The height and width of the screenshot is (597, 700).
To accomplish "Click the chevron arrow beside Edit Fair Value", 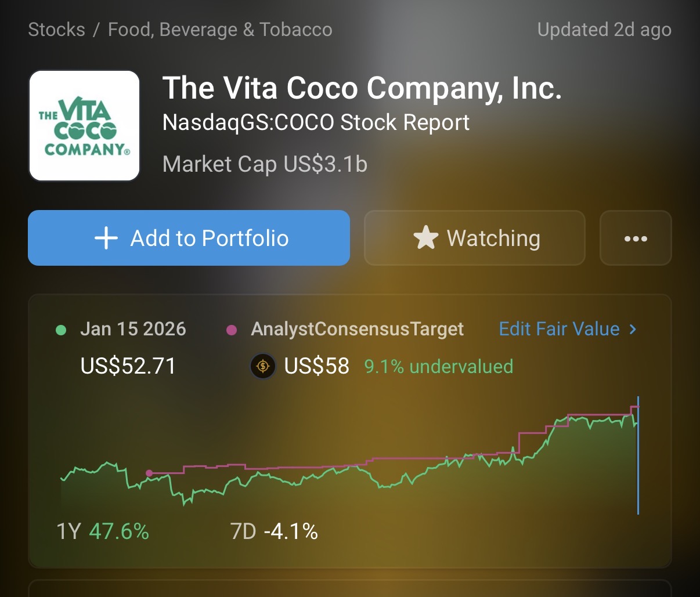I will pyautogui.click(x=633, y=329).
